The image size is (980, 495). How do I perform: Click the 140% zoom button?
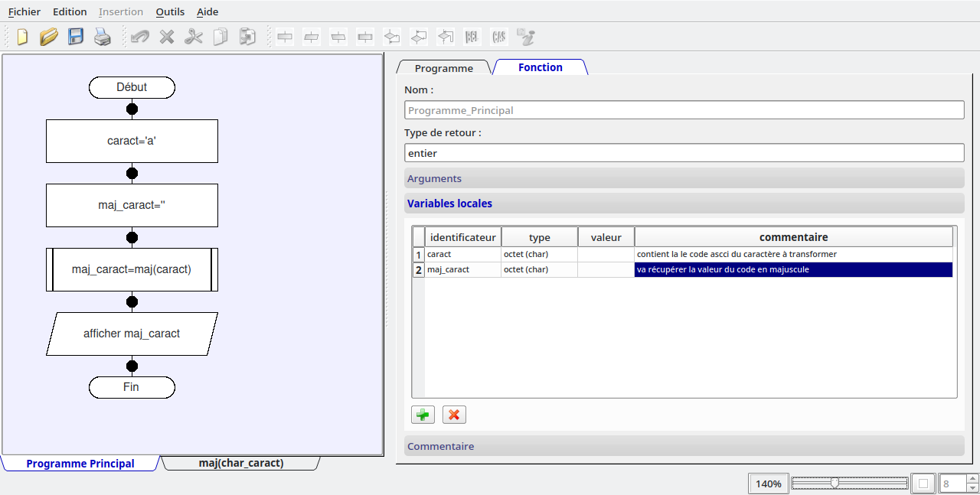(x=768, y=484)
